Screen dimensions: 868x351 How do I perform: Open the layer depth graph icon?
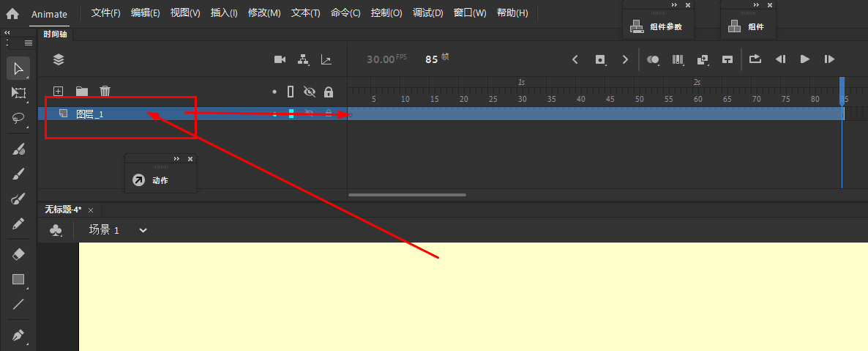click(x=326, y=59)
